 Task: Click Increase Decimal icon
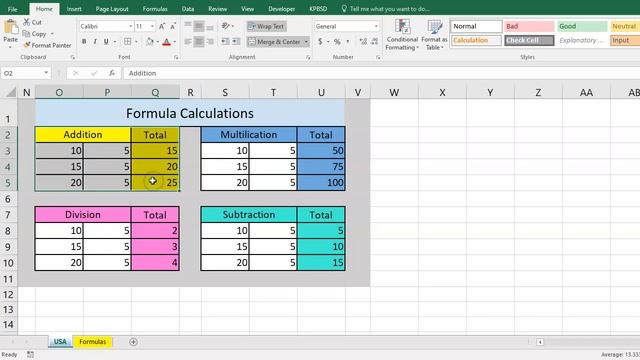[x=363, y=41]
